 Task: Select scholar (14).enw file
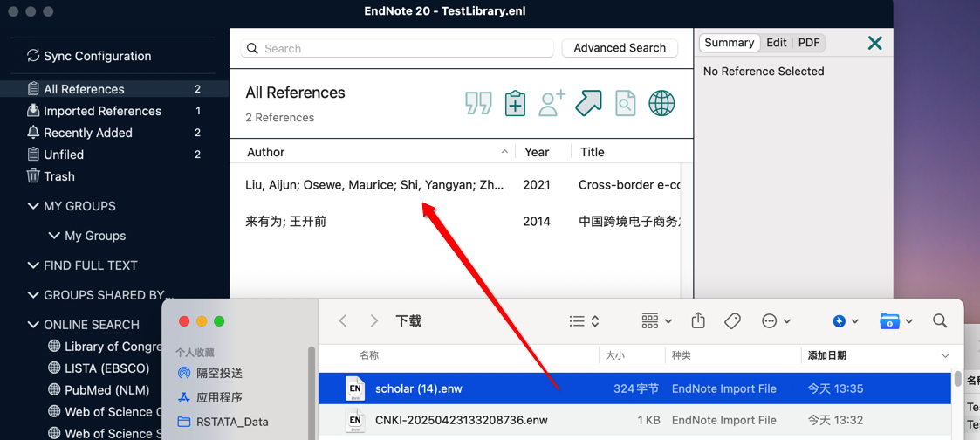636,388
